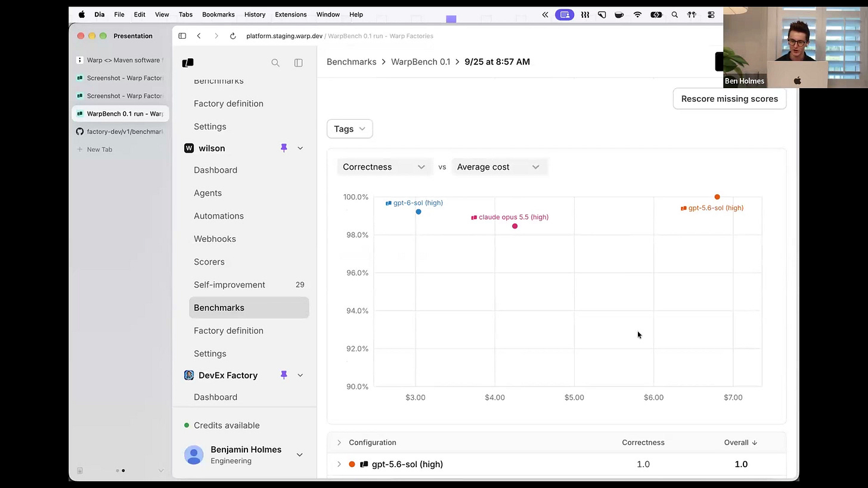Viewport: 868px width, 488px height.
Task: Click Benjamin Holmes profile avatar
Action: [194, 455]
